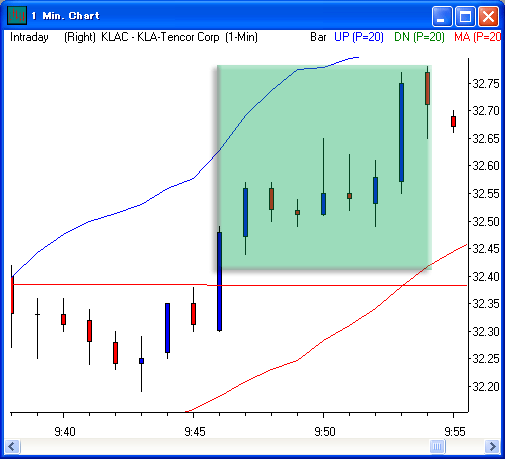The height and width of the screenshot is (459, 505).
Task: Click the 32.45 price axis label
Action: [486, 249]
